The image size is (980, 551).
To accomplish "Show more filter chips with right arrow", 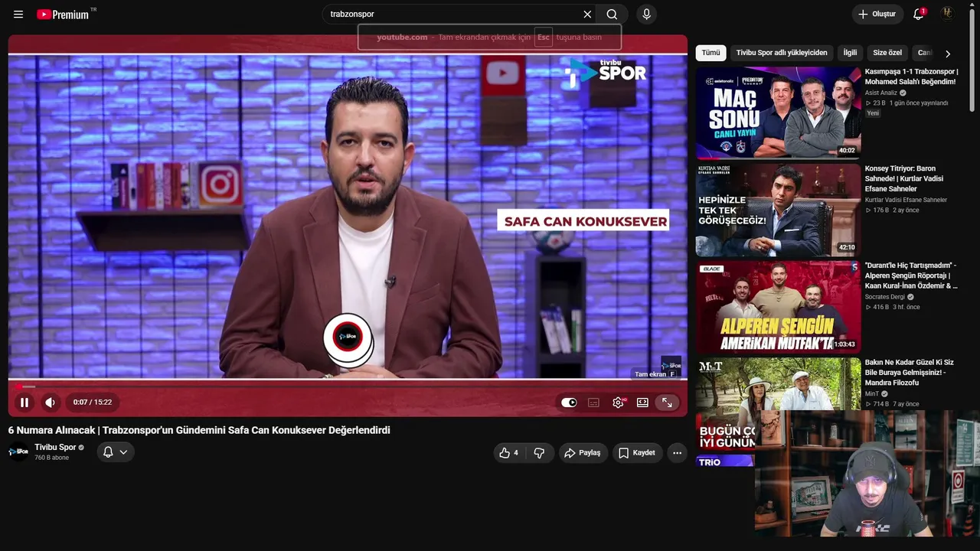I will point(948,54).
